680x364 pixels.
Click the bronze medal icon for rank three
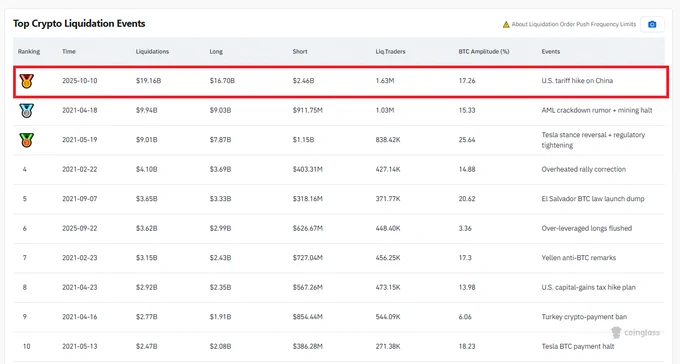(x=26, y=140)
